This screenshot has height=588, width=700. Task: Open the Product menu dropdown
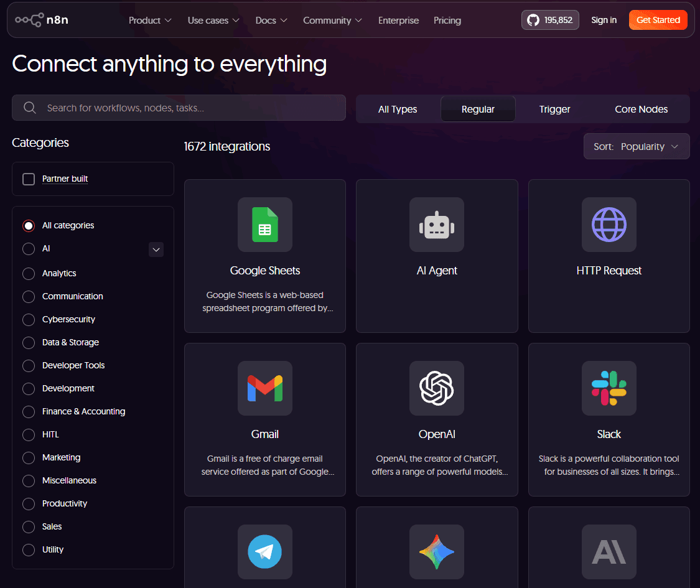click(x=150, y=21)
